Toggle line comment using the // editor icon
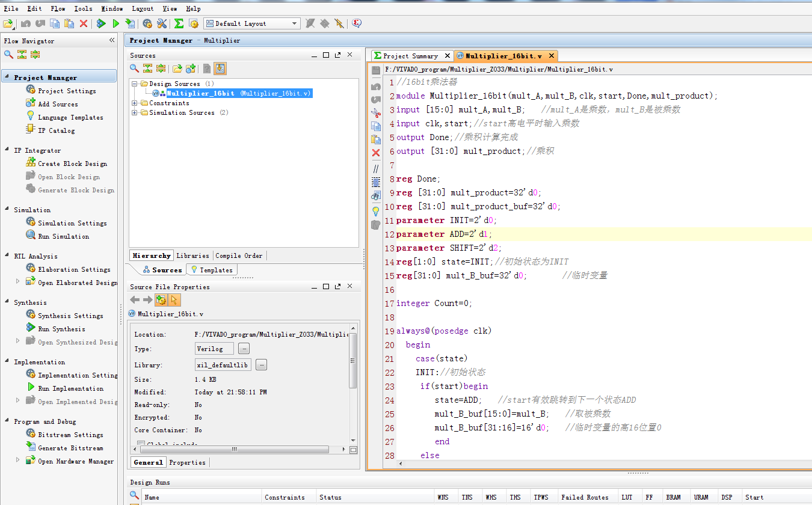Screen dimensions: 812x505 (x=376, y=169)
